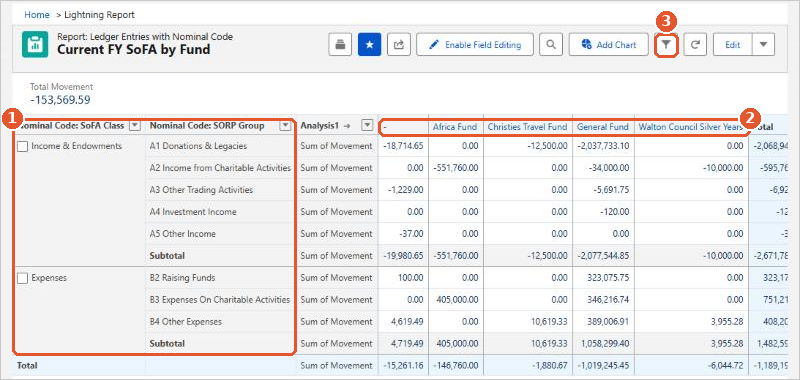Click the toggle subscription tray icon
This screenshot has width=800, height=380.
[340, 44]
